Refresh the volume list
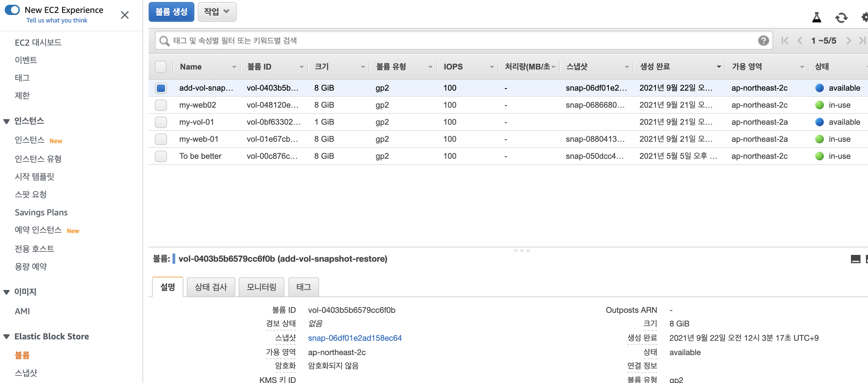 point(841,17)
